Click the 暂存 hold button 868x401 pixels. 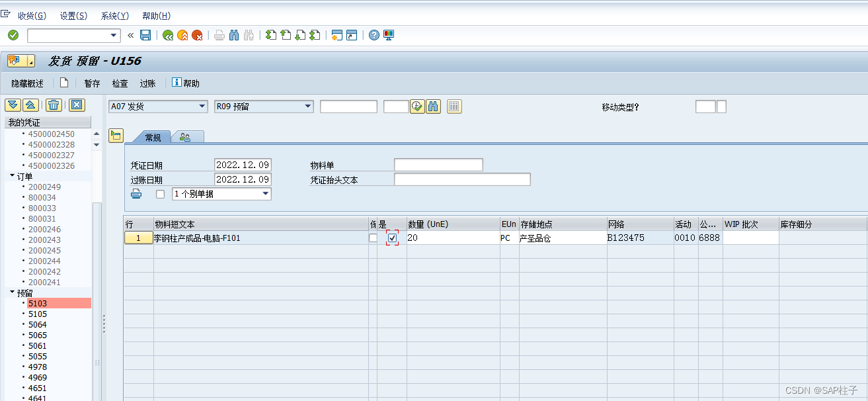click(92, 83)
